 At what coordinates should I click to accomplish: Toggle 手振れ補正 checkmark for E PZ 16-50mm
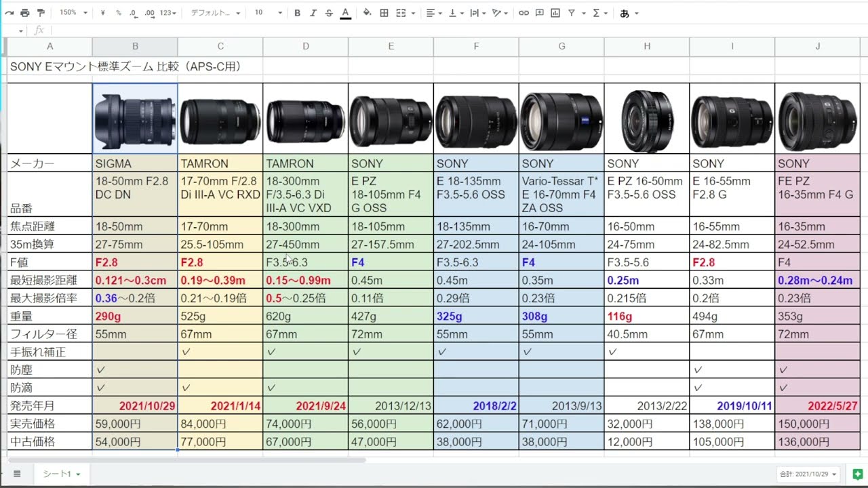tap(612, 352)
